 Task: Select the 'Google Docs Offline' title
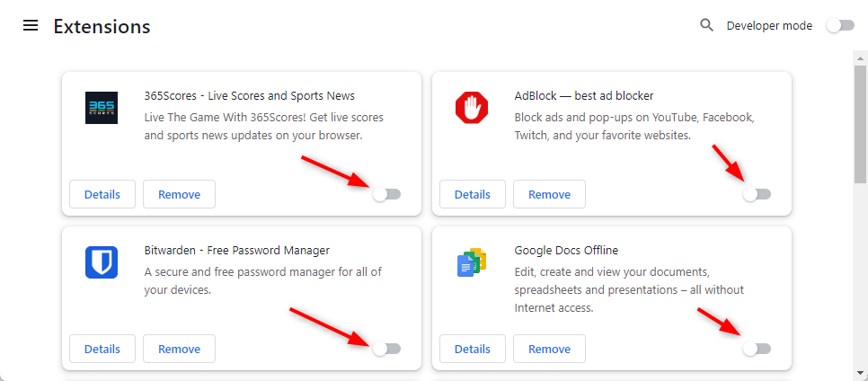click(566, 251)
